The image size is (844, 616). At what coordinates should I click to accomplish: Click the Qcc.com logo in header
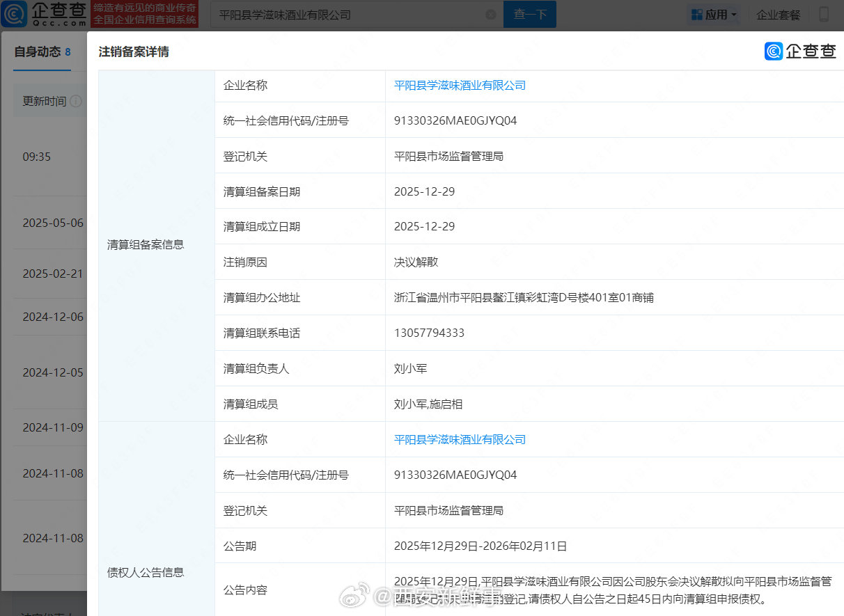(45, 14)
